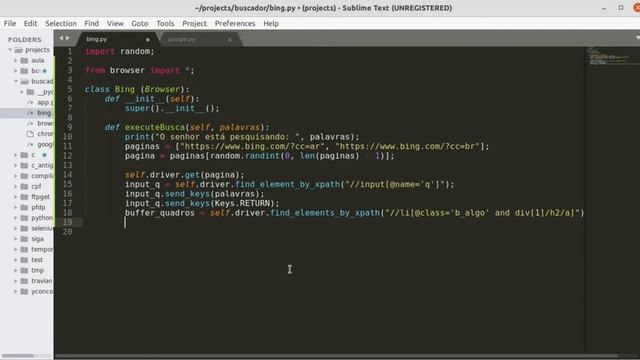Click the google file icon in the sidebar
Viewport: 640px width, 360px height.
(x=31, y=144)
